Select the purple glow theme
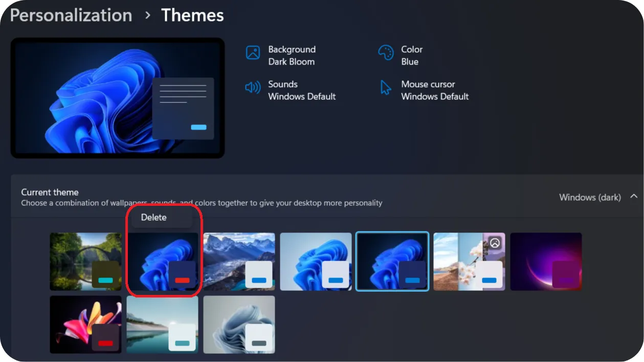The height and width of the screenshot is (362, 644). click(546, 262)
